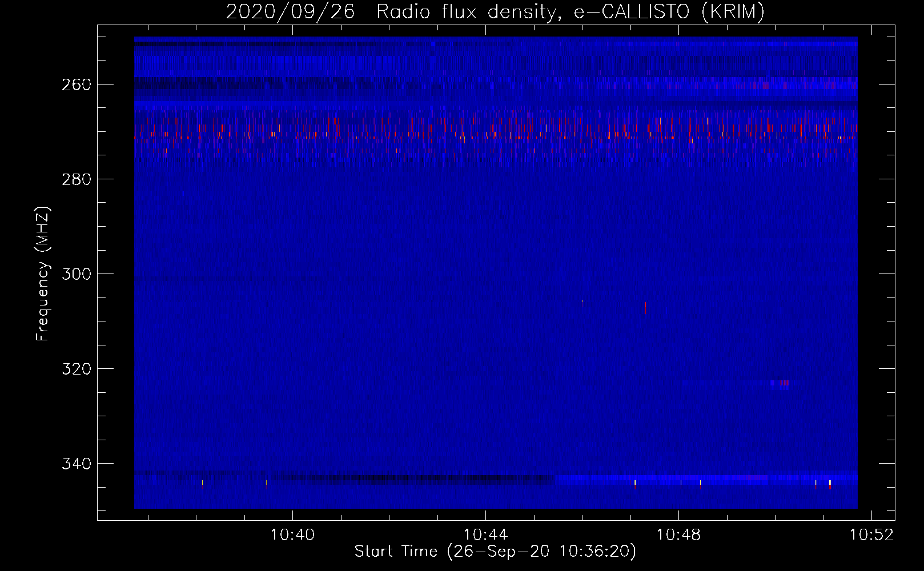Click the 320 frequency tick label
The image size is (924, 571).
pos(77,369)
